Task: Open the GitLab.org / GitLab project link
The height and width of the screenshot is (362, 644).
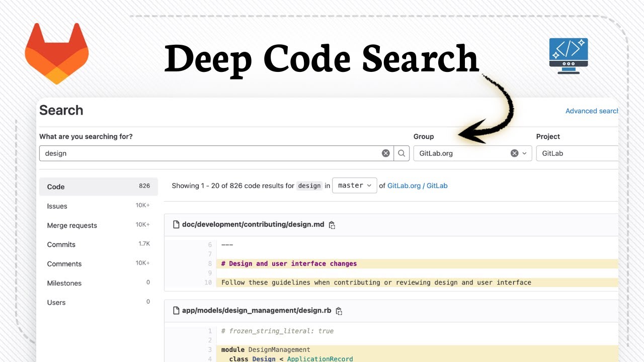Action: click(x=417, y=186)
